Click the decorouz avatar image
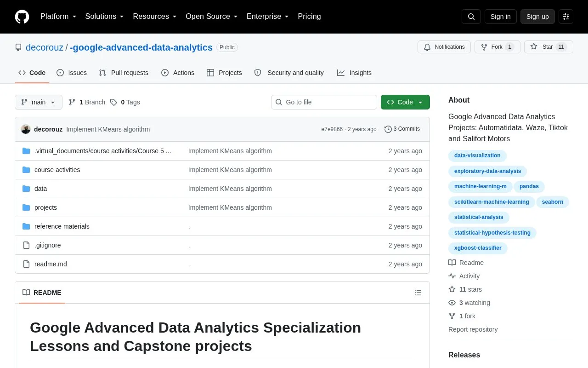The width and height of the screenshot is (588, 368). click(x=26, y=129)
